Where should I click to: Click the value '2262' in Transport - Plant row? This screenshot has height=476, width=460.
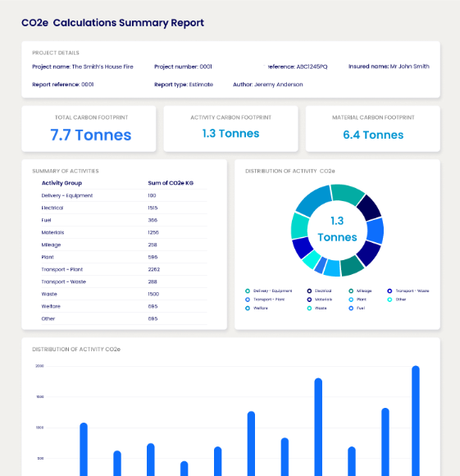coord(153,269)
